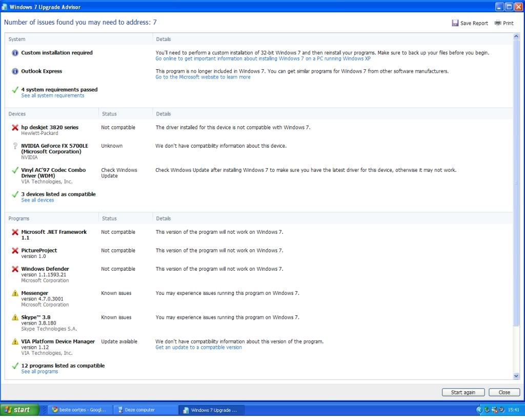The height and width of the screenshot is (420, 525).
Task: Click 'Outlook Express' system item text
Action: point(42,71)
